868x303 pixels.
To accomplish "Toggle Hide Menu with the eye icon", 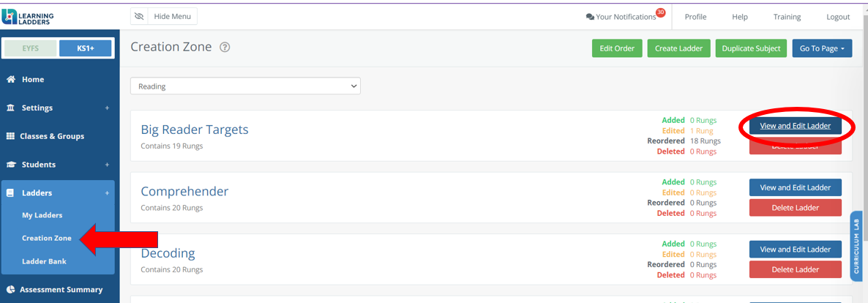I will (x=164, y=17).
